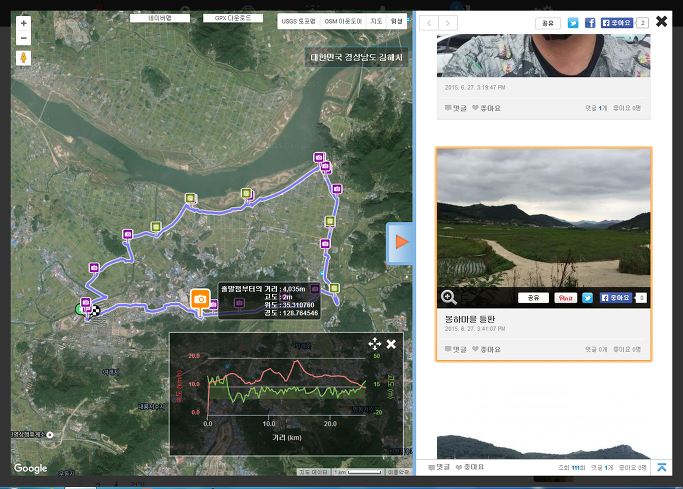This screenshot has width=683, height=489.
Task: Move the elevation chart with move icon
Action: pyautogui.click(x=375, y=344)
